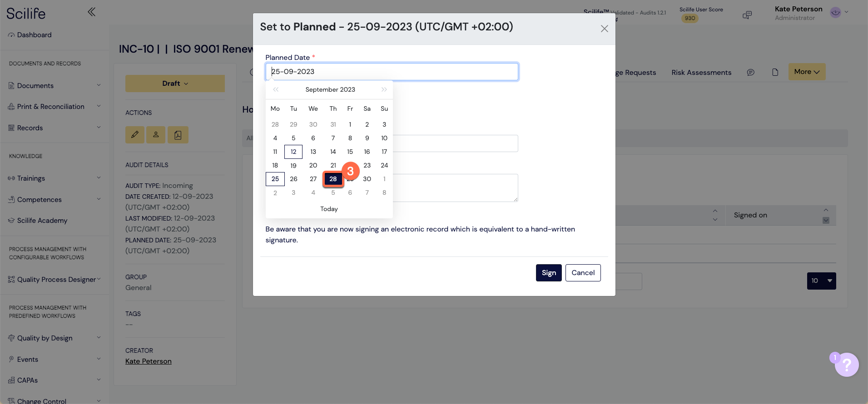Click the assign user action icon
This screenshot has width=868, height=404.
(x=156, y=135)
